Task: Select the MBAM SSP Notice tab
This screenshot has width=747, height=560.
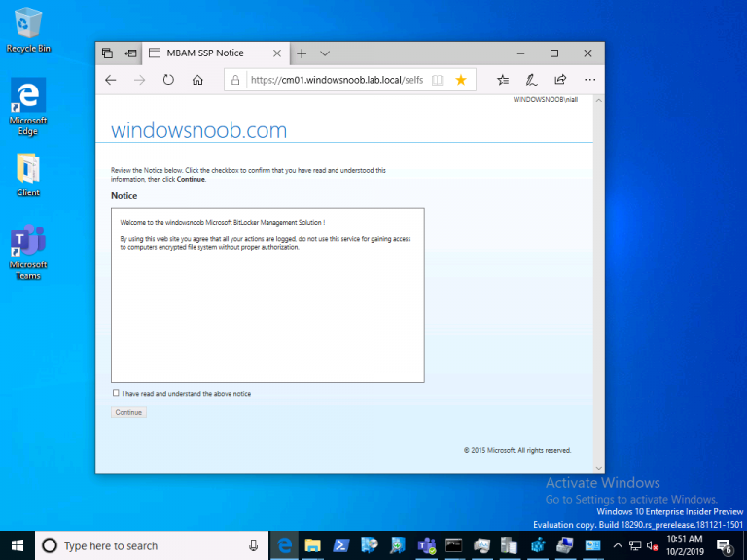Action: tap(204, 53)
